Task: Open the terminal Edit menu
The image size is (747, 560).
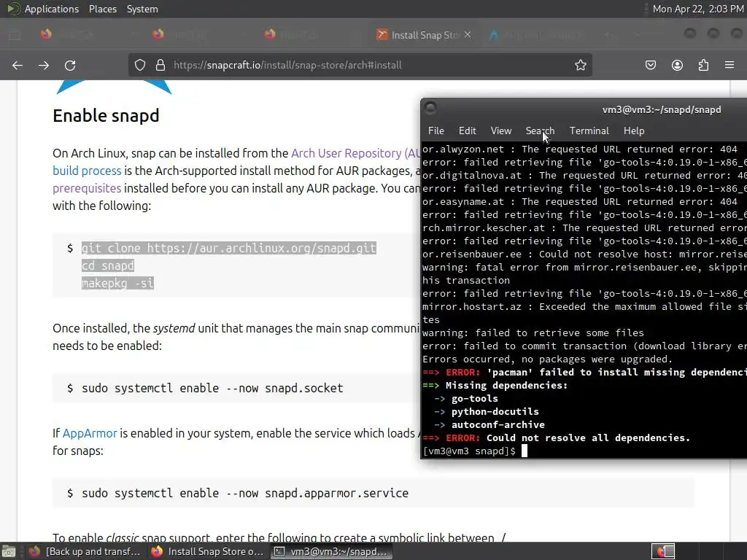Action: [468, 131]
